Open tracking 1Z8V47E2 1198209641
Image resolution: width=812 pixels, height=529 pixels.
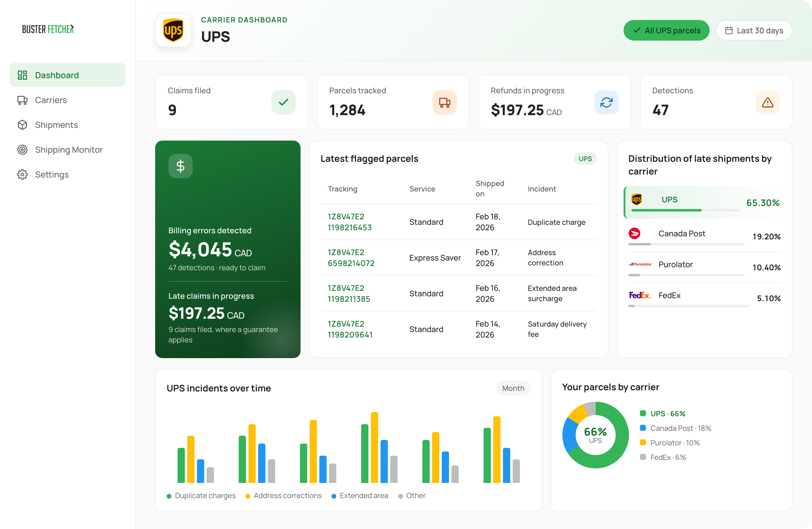[350, 329]
